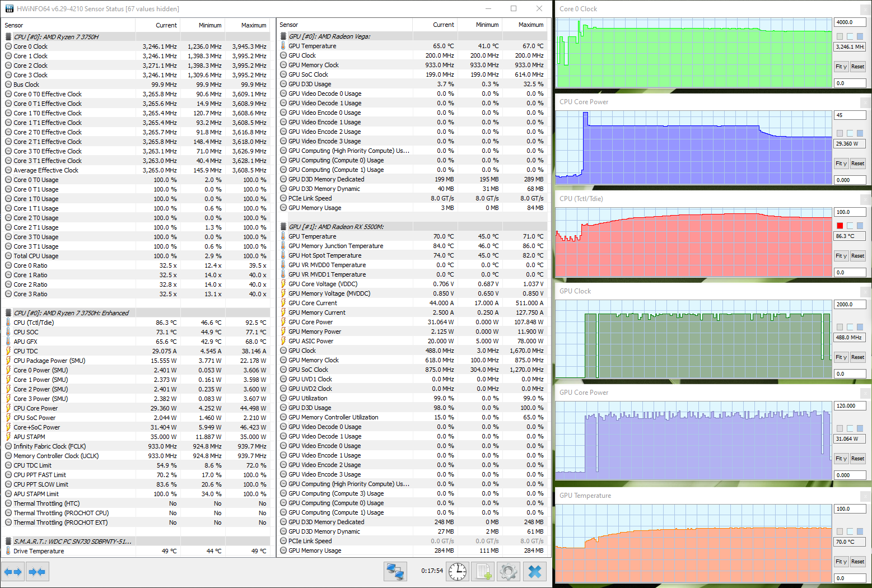Image resolution: width=872 pixels, height=588 pixels.
Task: Edit the 4000.0 maximum field in Core 0 Clock graph
Action: pyautogui.click(x=850, y=22)
